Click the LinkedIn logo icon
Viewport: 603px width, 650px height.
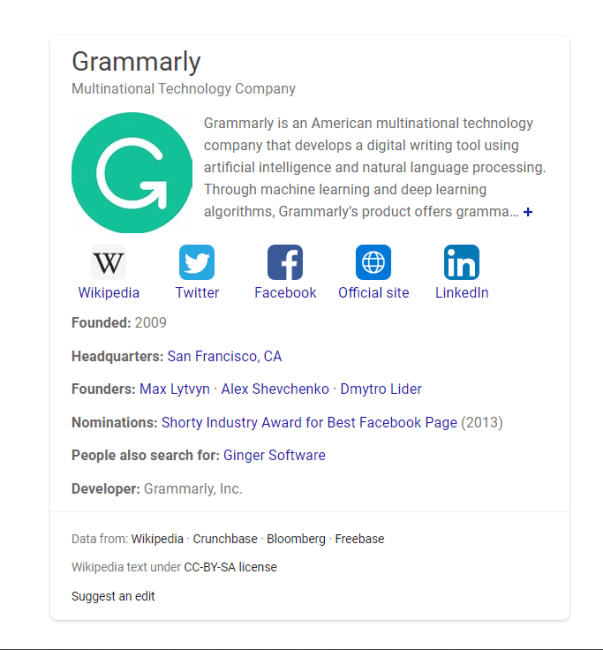462,263
